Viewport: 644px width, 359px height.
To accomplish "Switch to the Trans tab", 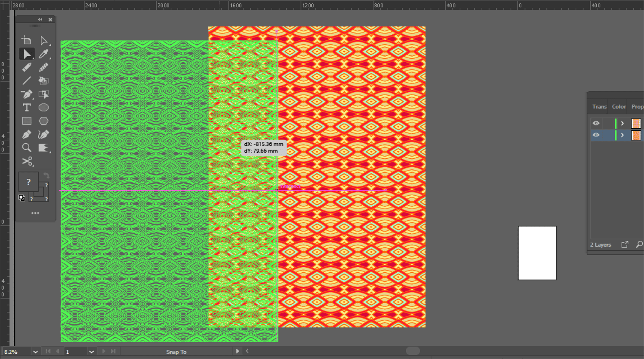I will click(599, 106).
